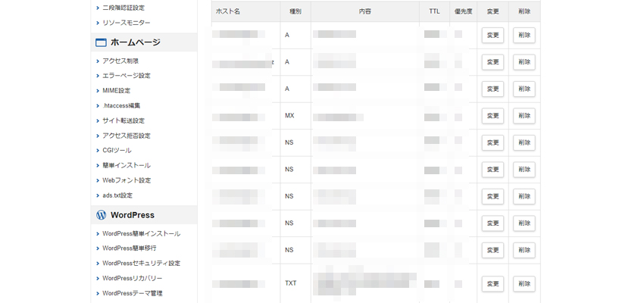
Task: Click 変更 button for TXT record
Action: click(x=492, y=283)
